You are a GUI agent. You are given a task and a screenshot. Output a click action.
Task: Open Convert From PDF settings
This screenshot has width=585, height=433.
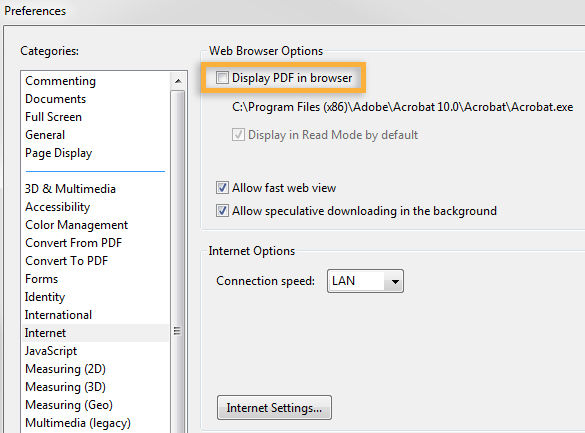point(73,243)
